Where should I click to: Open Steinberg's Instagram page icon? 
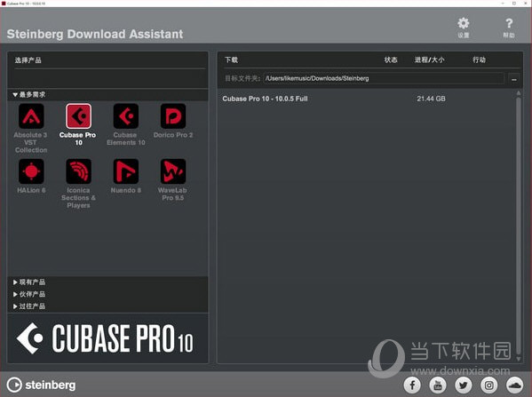point(489,385)
